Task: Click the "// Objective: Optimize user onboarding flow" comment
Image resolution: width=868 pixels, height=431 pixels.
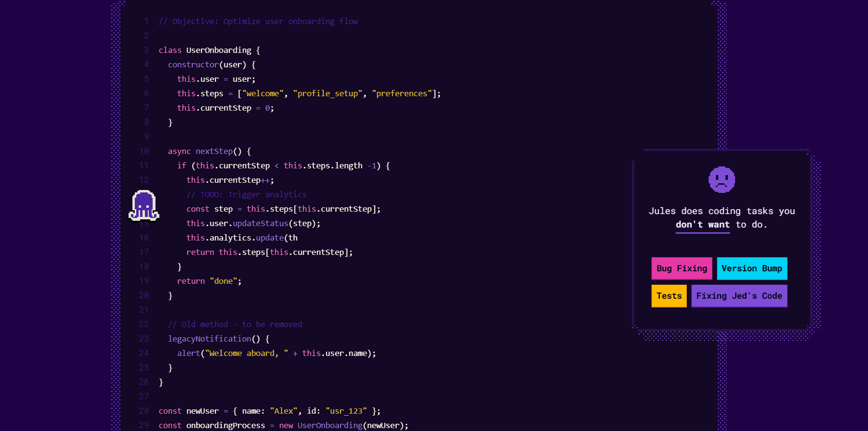Action: pos(258,21)
